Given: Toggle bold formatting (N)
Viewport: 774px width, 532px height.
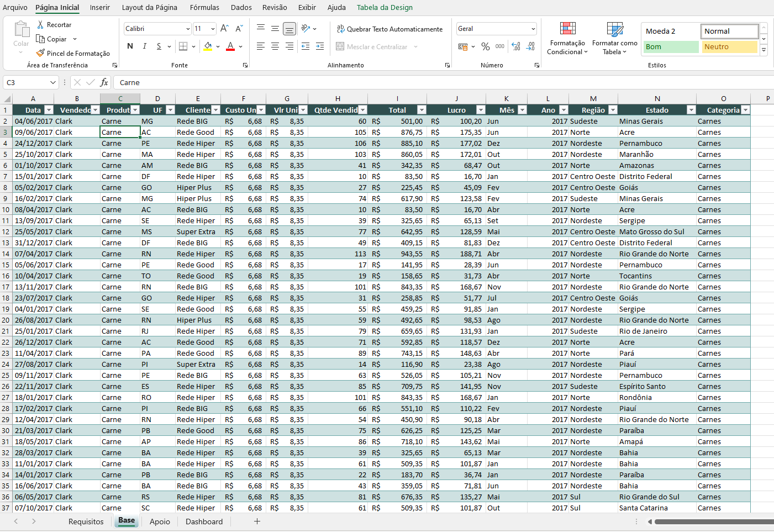Looking at the screenshot, I should pyautogui.click(x=130, y=46).
